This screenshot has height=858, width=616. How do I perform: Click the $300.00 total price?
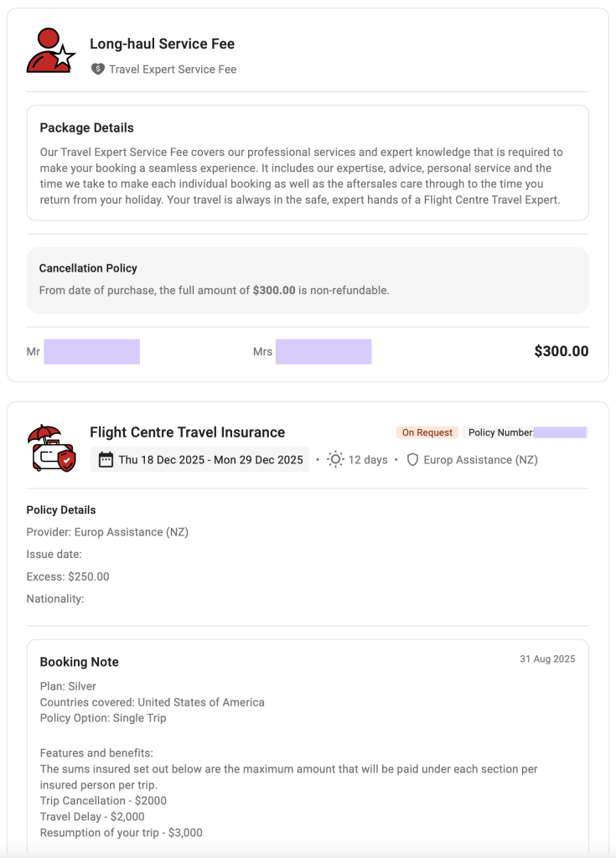pos(561,351)
